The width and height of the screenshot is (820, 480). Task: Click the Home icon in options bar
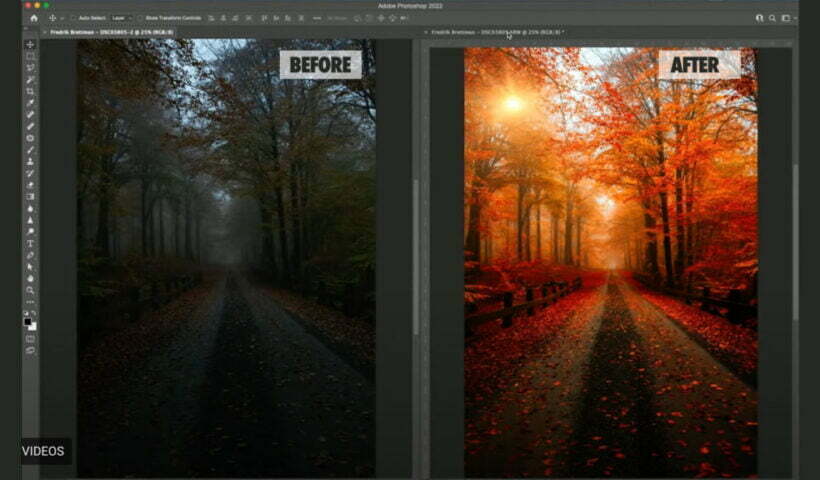[x=33, y=18]
